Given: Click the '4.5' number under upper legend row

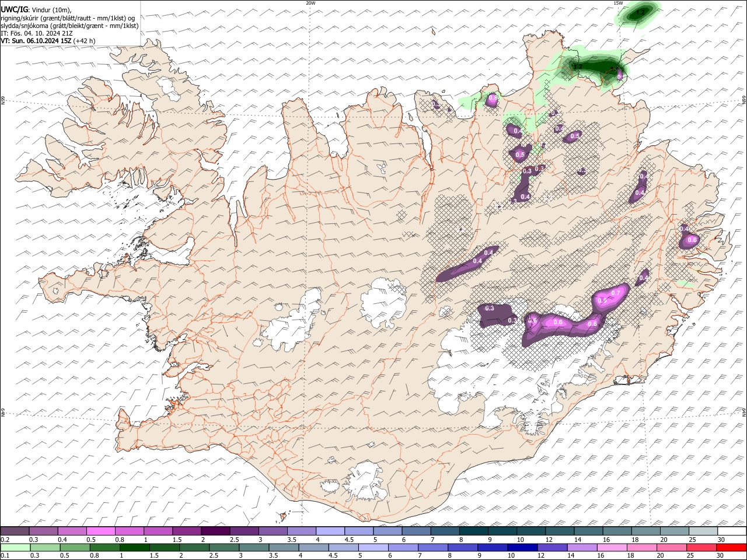Looking at the screenshot, I should pyautogui.click(x=349, y=540).
